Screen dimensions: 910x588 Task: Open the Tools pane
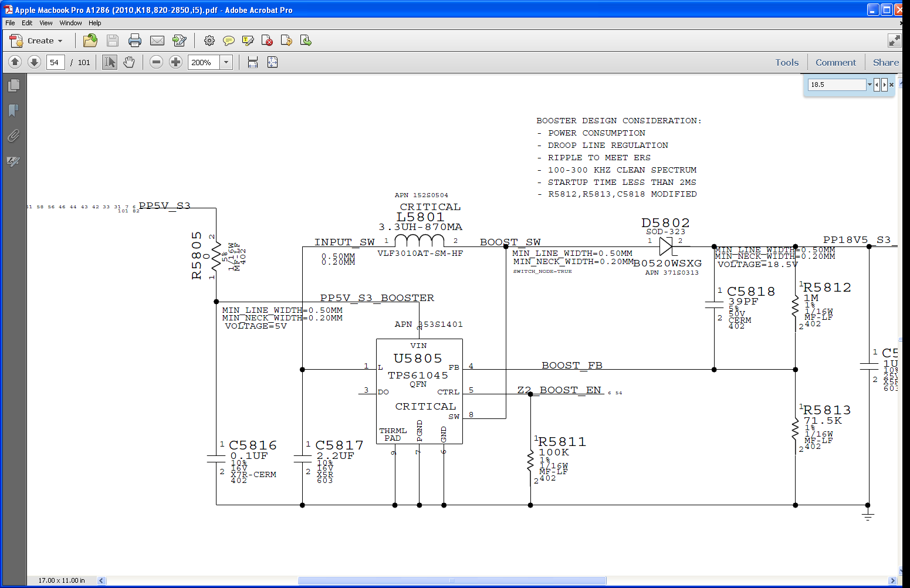787,62
